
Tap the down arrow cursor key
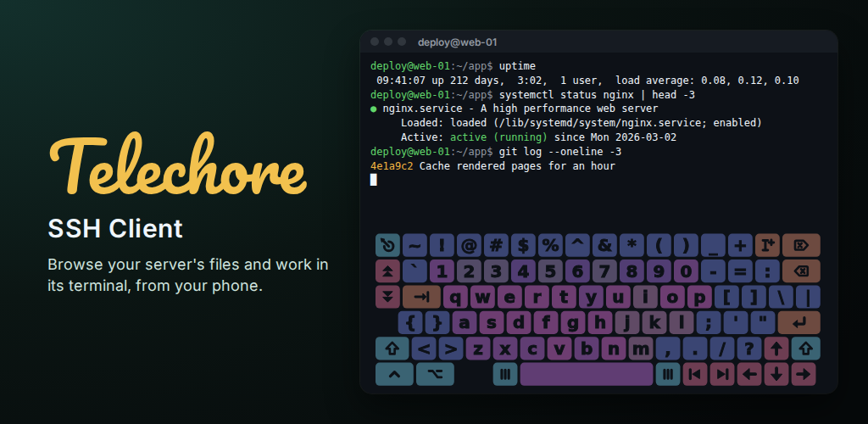pos(776,374)
